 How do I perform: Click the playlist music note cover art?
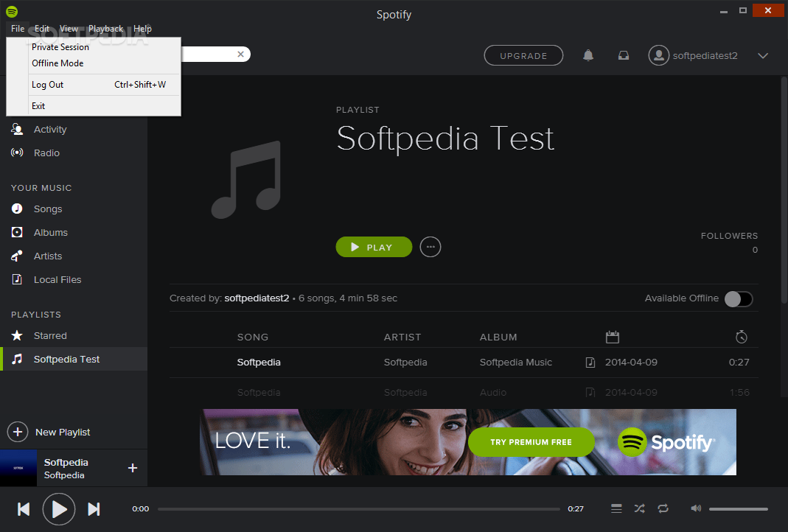coord(245,179)
